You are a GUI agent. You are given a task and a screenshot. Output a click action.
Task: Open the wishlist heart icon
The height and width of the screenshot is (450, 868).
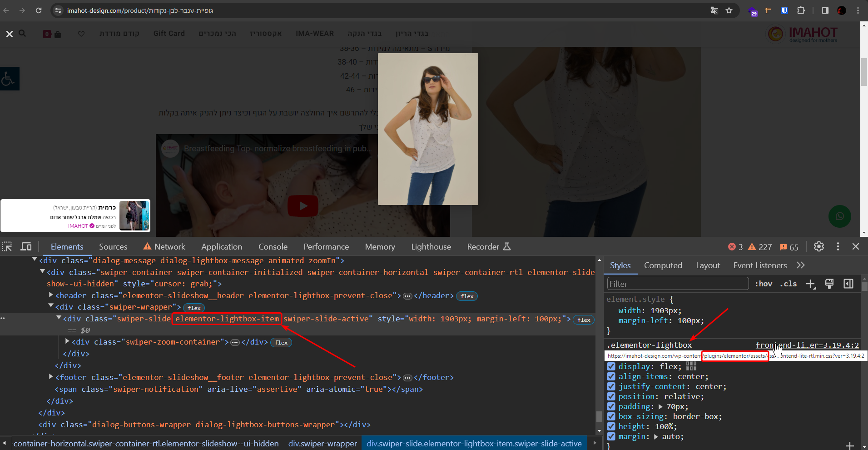[81, 34]
